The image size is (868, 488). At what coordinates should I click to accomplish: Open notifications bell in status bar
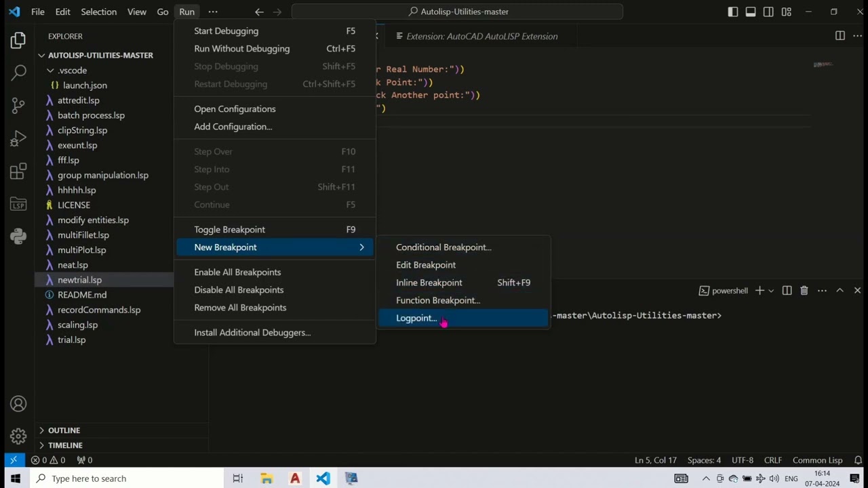pyautogui.click(x=858, y=460)
